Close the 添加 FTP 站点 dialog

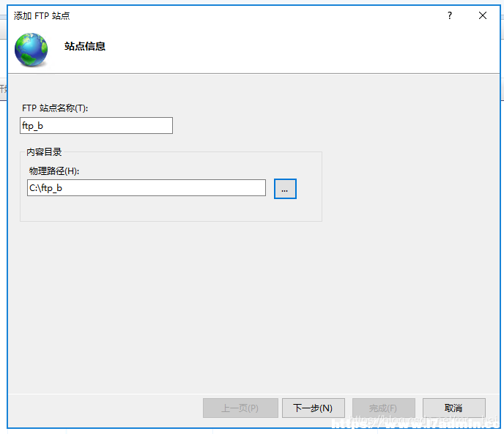tap(483, 15)
